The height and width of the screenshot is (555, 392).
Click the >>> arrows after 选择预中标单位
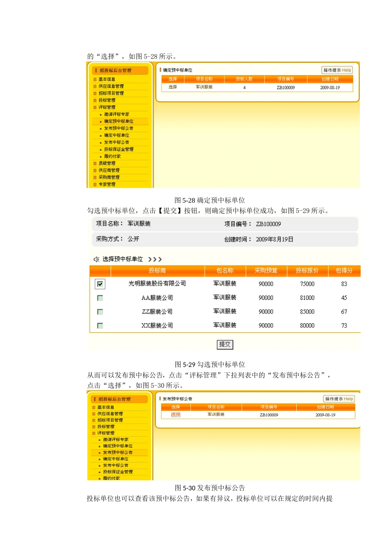(155, 259)
